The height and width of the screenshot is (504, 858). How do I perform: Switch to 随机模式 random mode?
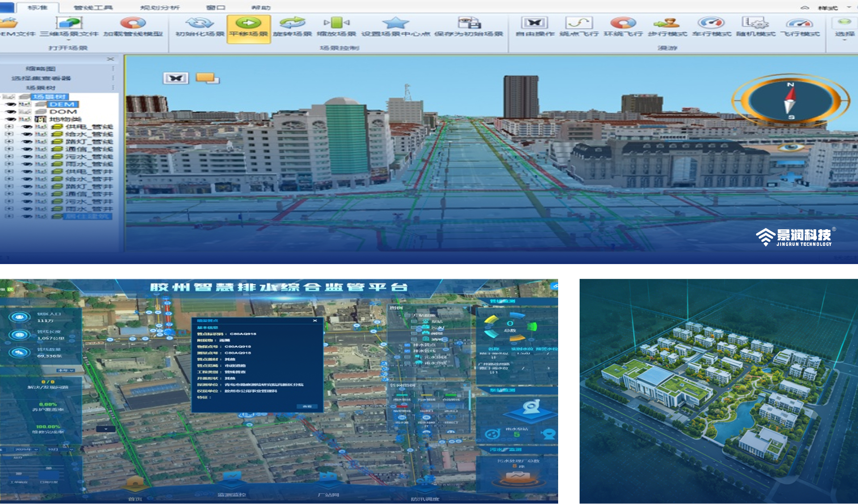point(755,27)
